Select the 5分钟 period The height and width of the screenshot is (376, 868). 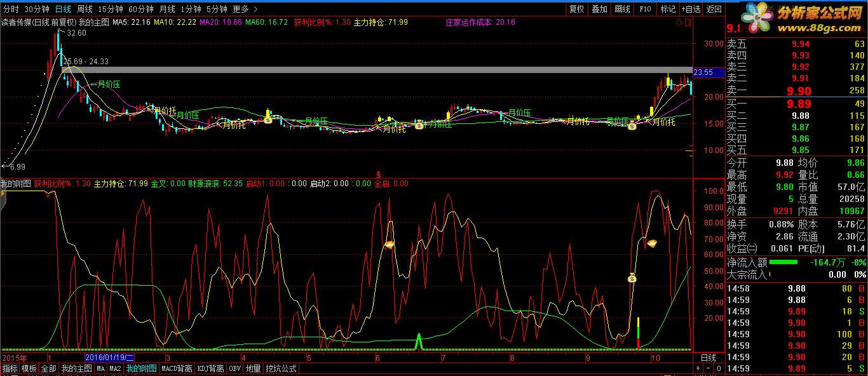click(x=217, y=9)
